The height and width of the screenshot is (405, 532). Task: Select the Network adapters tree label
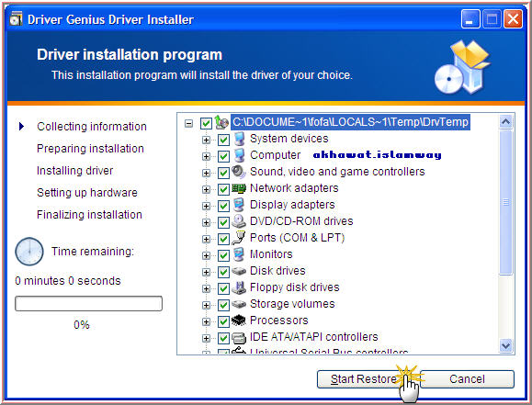click(294, 188)
